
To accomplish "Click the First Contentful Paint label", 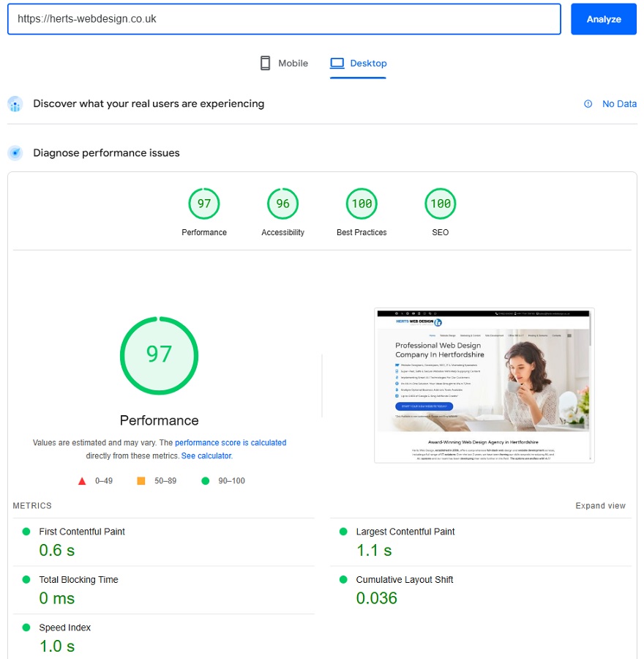I will 82,532.
